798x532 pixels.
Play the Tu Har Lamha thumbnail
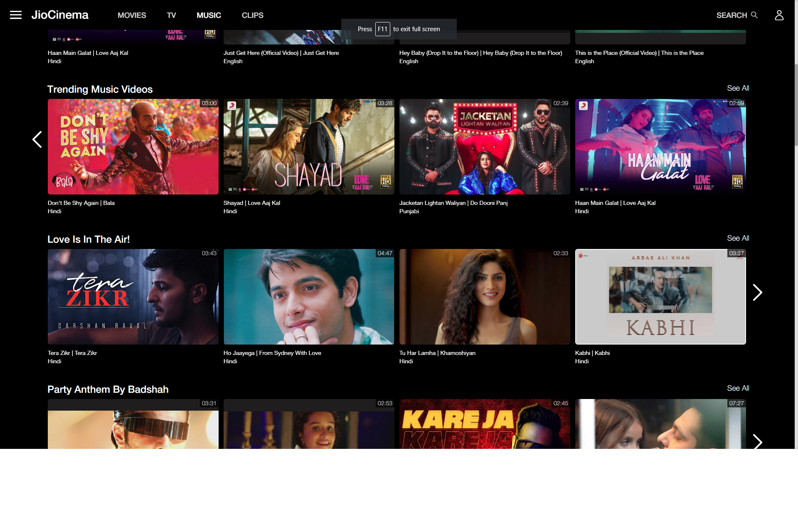485,297
